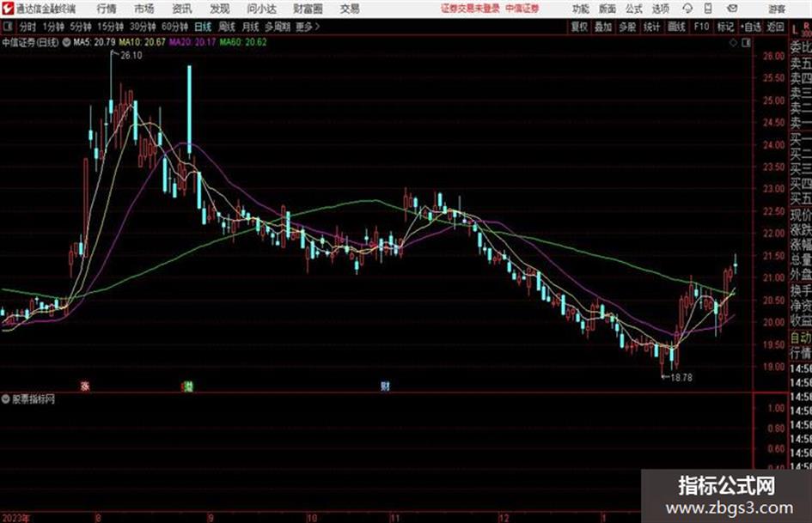The height and width of the screenshot is (523, 812).
Task: Click the L label in the side panel header
Action: pos(795,31)
